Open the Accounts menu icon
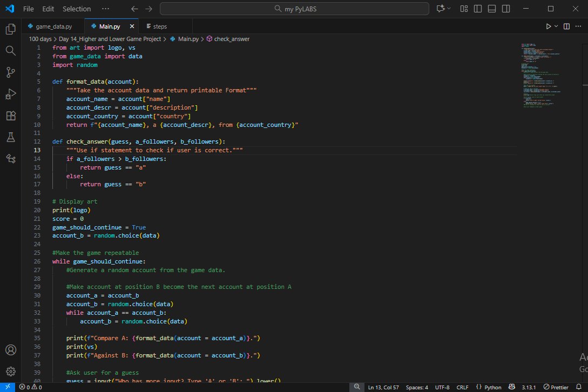 point(10,350)
